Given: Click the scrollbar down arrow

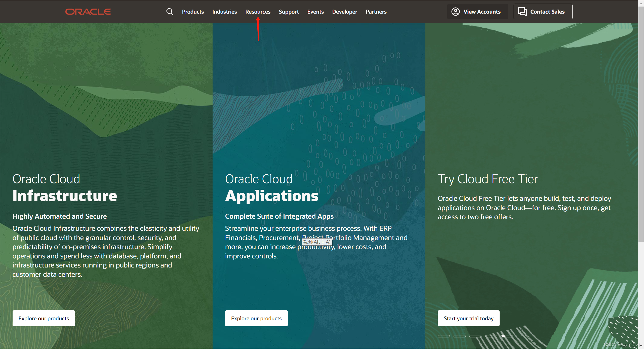Looking at the screenshot, I should (641, 346).
